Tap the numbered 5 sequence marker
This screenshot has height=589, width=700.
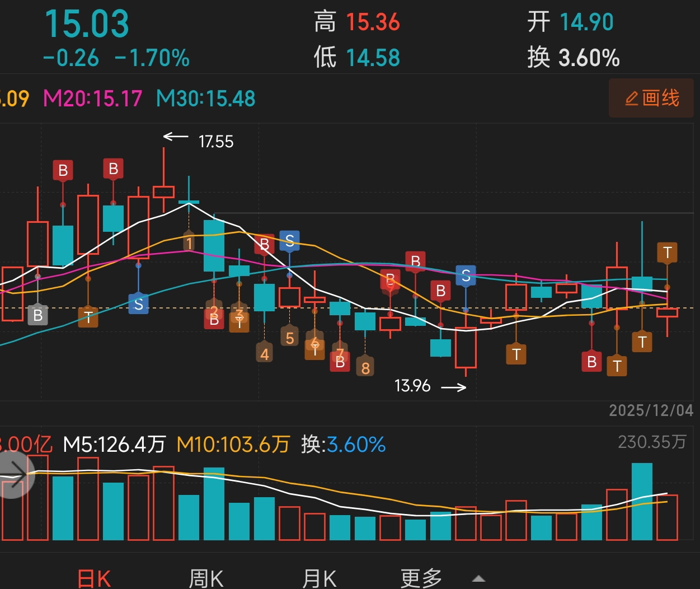click(x=290, y=337)
